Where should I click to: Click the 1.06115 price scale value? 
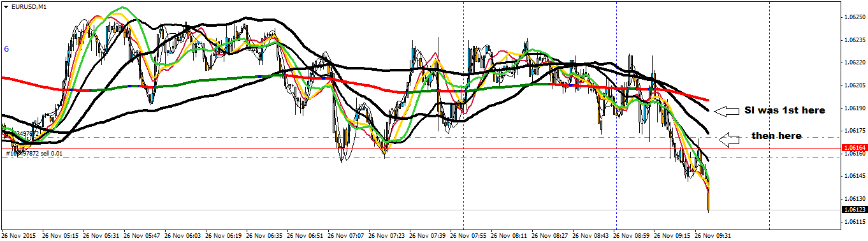pos(855,221)
